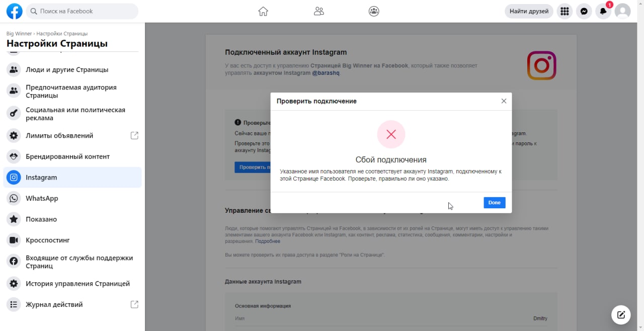644x331 pixels.
Task: Open Журнал действий sidebar item
Action: pyautogui.click(x=72, y=304)
